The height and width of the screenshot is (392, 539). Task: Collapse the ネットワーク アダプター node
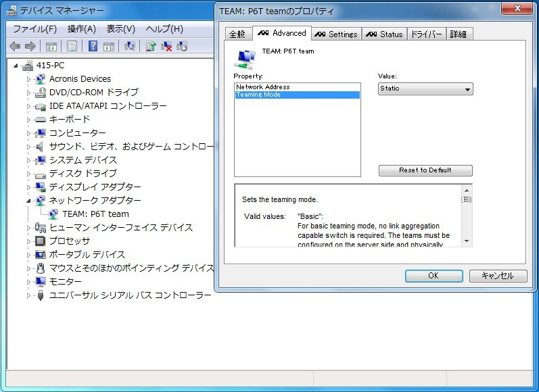coord(28,201)
